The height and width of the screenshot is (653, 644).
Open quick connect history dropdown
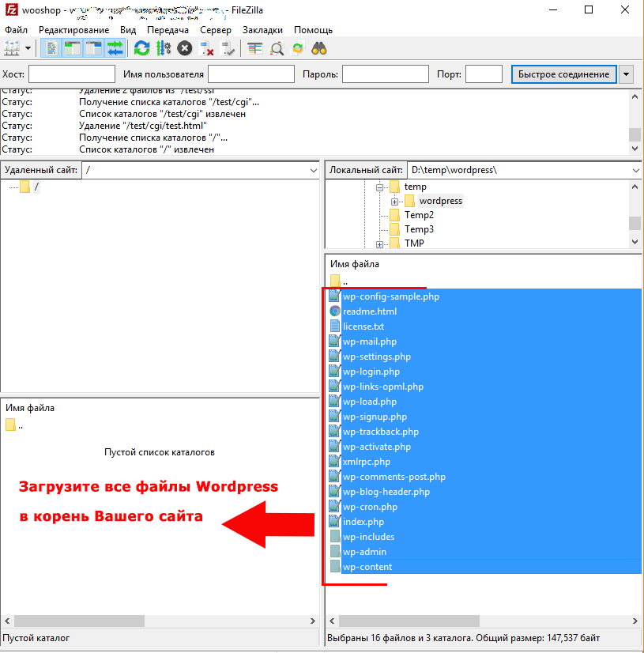[x=626, y=74]
